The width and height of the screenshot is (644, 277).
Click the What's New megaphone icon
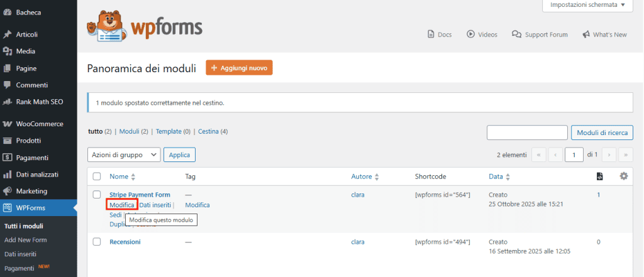(x=586, y=35)
